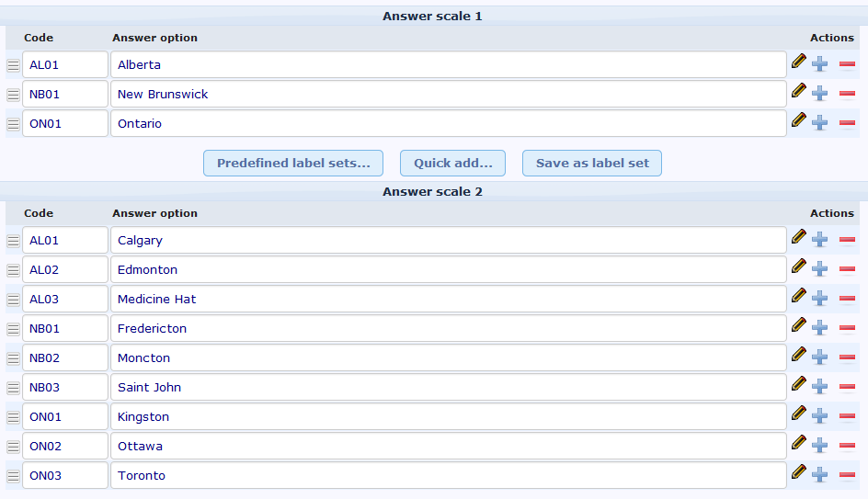Click the pencil edit icon for Calgary
This screenshot has width=868, height=499.
[x=799, y=237]
